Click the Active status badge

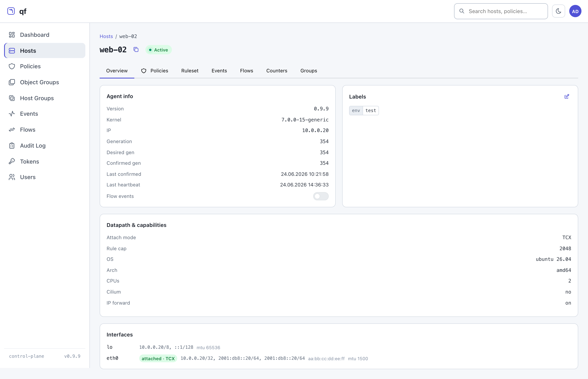click(158, 50)
